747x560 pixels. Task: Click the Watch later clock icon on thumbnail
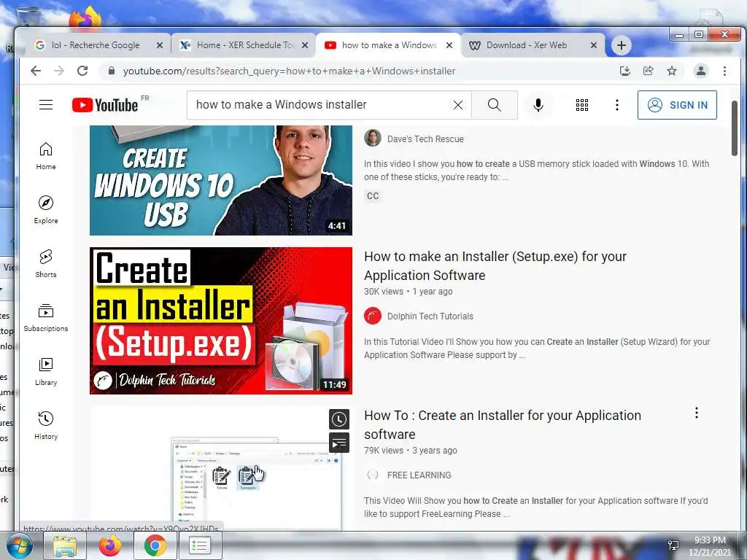[339, 419]
